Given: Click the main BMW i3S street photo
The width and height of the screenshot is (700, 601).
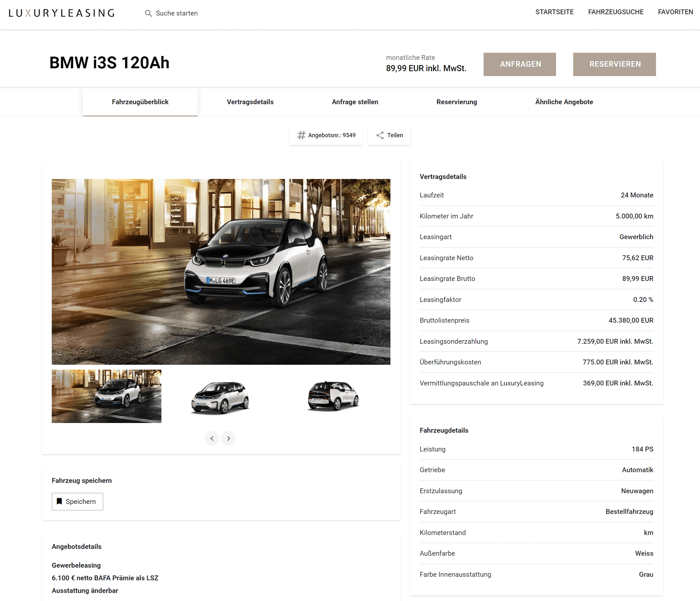Looking at the screenshot, I should (221, 272).
